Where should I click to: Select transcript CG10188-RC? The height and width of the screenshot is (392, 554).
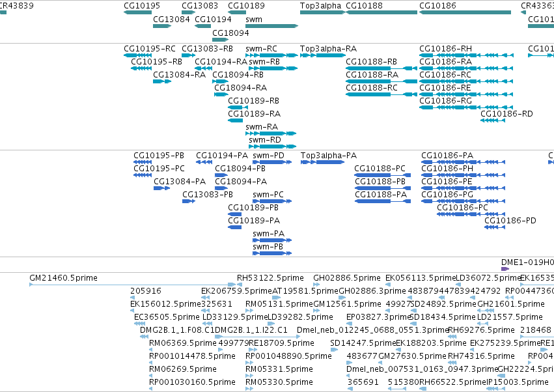point(381,94)
